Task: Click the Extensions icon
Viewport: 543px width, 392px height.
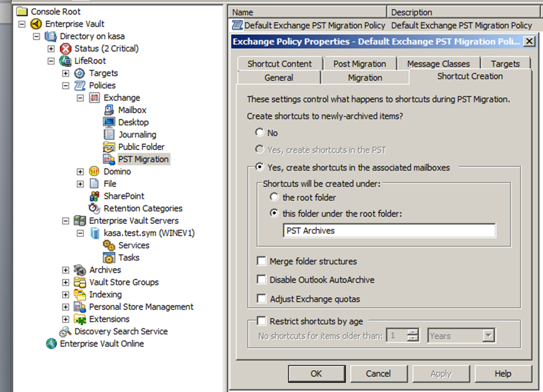Action: click(x=79, y=319)
